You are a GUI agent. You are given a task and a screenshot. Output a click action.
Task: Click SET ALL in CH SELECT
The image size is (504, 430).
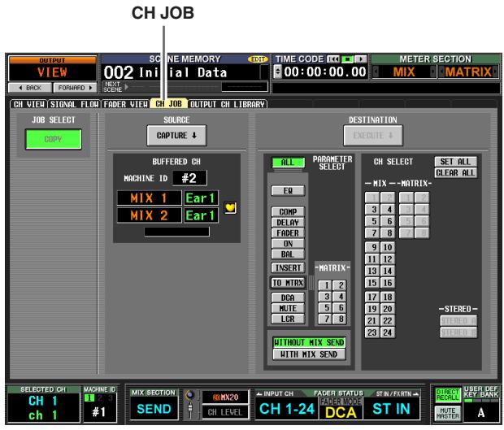point(455,162)
